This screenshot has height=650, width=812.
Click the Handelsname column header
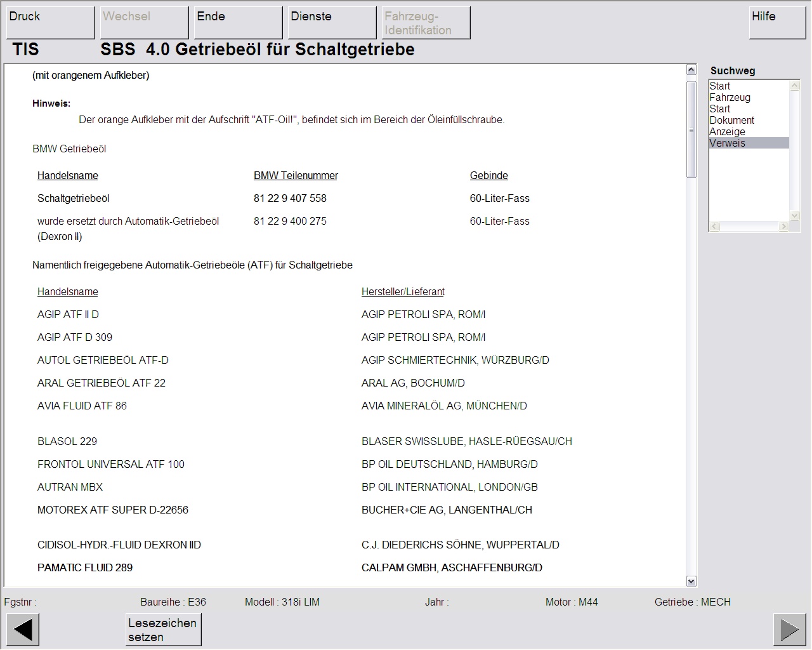[x=67, y=176]
